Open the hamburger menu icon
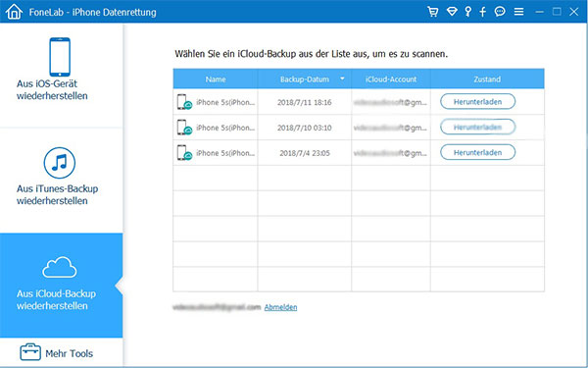 tap(518, 12)
